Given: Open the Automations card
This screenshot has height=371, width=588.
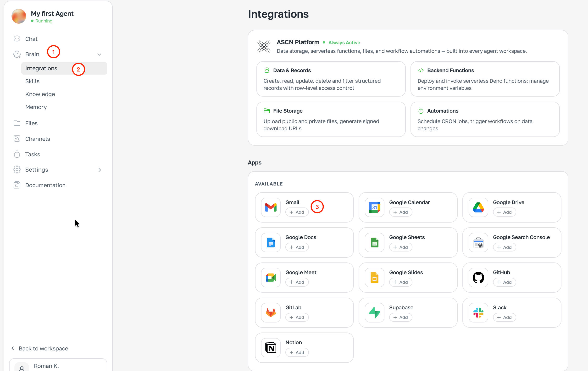Looking at the screenshot, I should coord(485,119).
